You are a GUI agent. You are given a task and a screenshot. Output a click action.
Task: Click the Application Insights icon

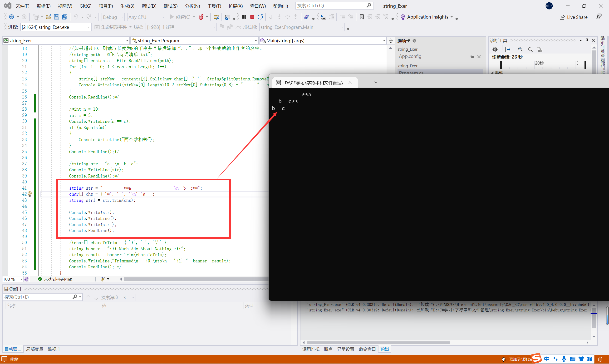click(402, 16)
